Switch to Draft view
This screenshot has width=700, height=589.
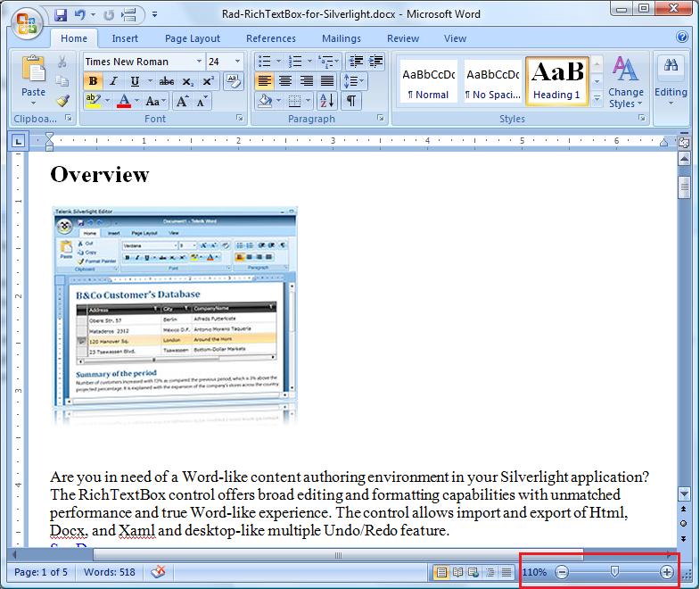[506, 572]
